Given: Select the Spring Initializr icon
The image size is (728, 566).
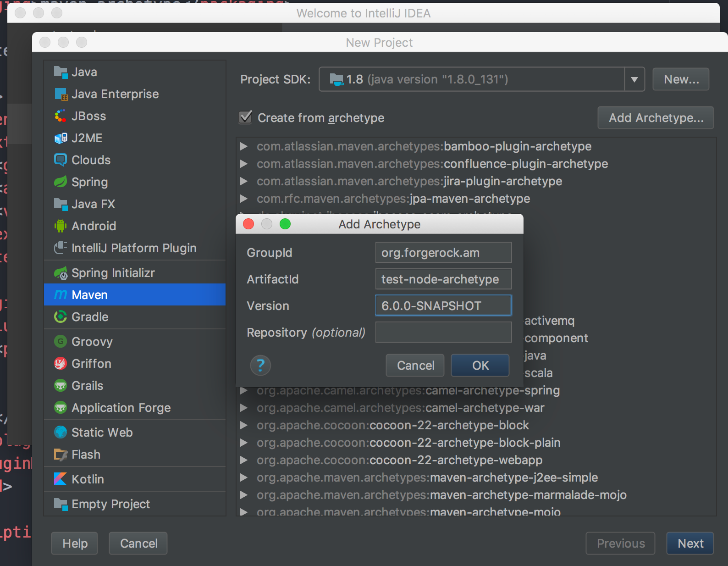Looking at the screenshot, I should click(61, 273).
